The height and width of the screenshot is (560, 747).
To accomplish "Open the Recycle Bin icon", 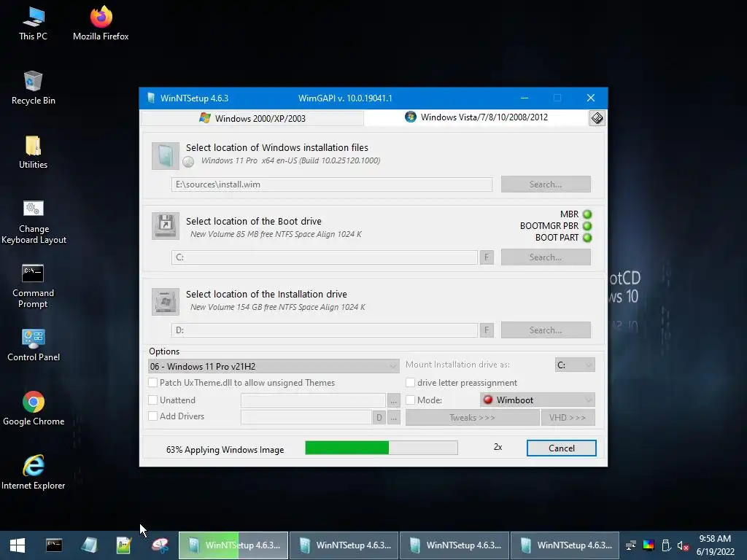I will (x=34, y=88).
